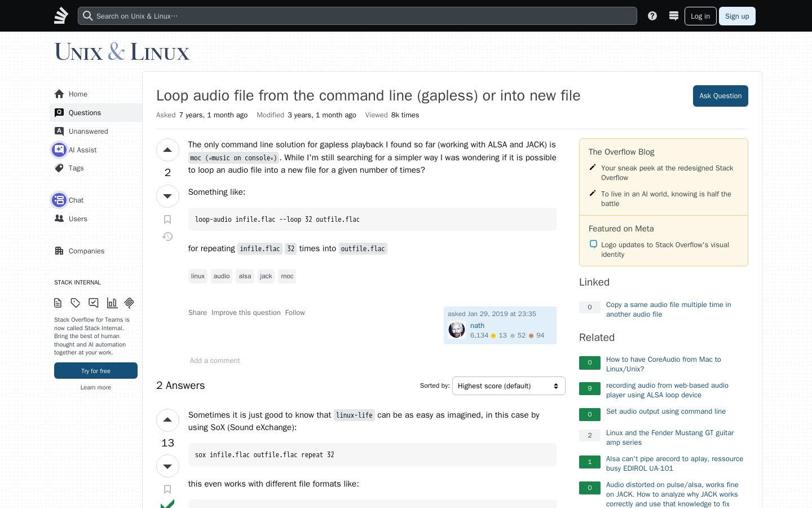Open linked question about copying audio file
Viewport: 812px width, 508px height.
coord(668,309)
